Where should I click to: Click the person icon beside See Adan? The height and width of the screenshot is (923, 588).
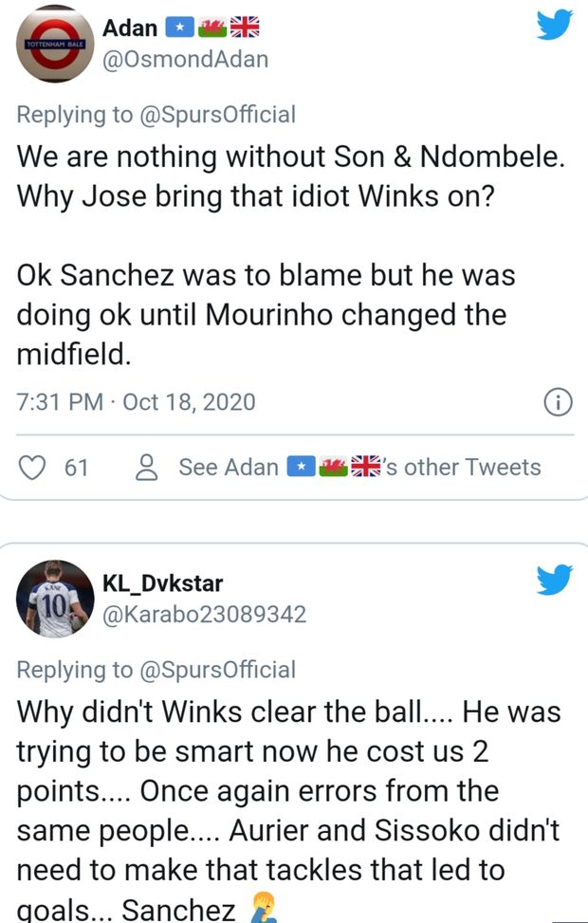(146, 467)
